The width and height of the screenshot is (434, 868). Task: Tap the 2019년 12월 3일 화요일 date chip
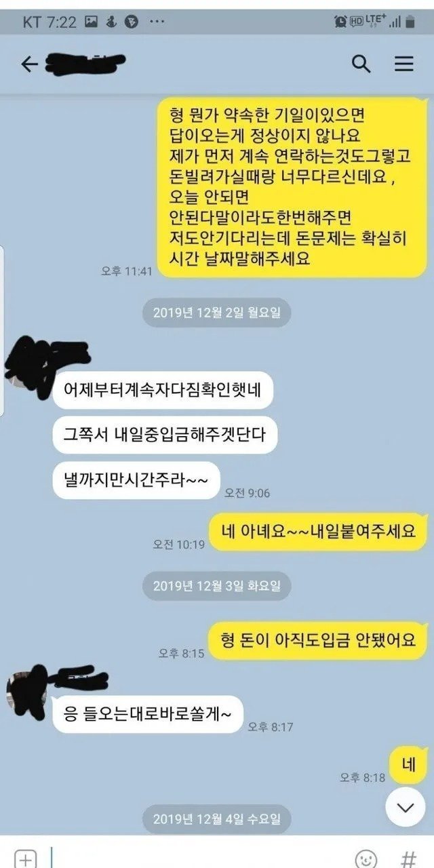[217, 586]
